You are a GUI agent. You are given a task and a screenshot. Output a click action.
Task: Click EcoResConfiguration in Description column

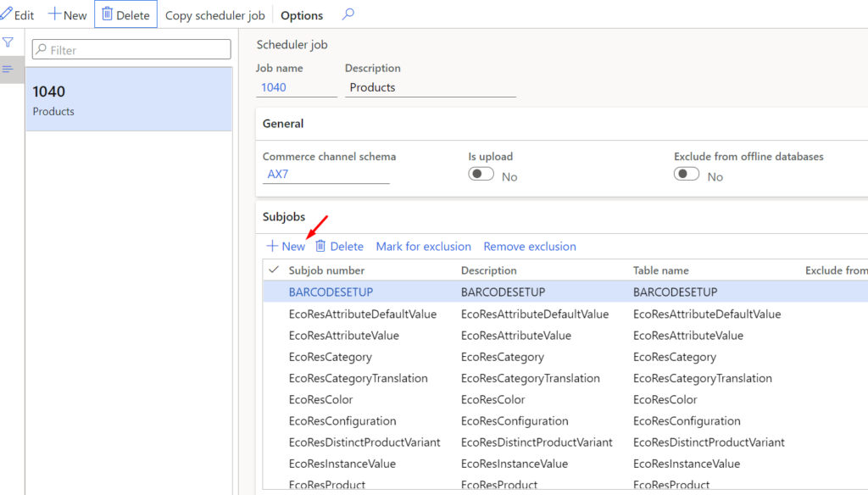click(515, 420)
